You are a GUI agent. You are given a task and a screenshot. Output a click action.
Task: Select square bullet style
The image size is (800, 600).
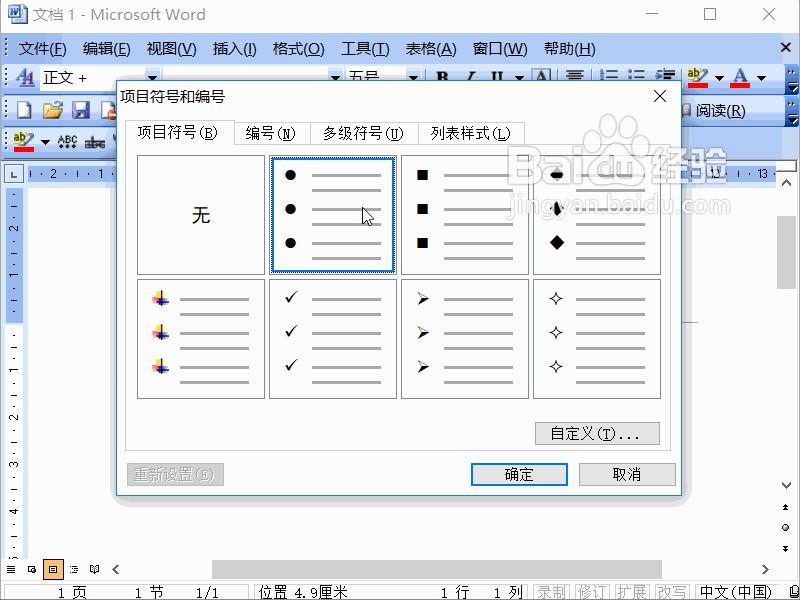(465, 215)
